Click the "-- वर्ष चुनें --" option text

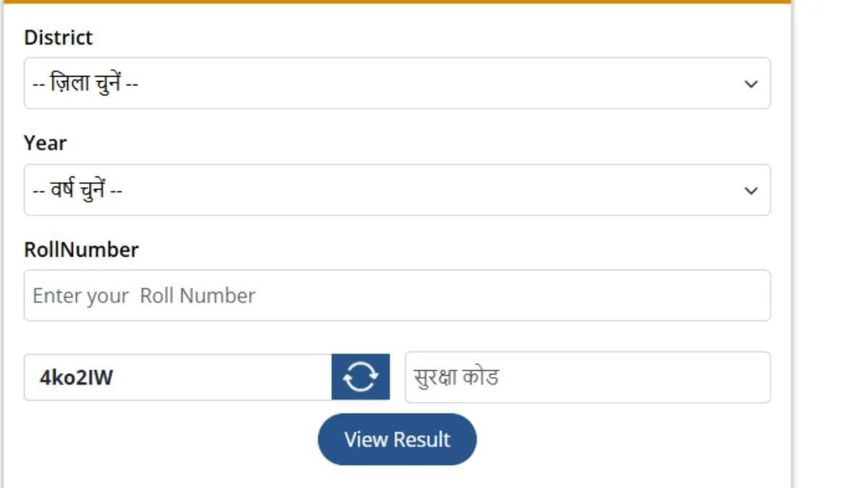[77, 191]
